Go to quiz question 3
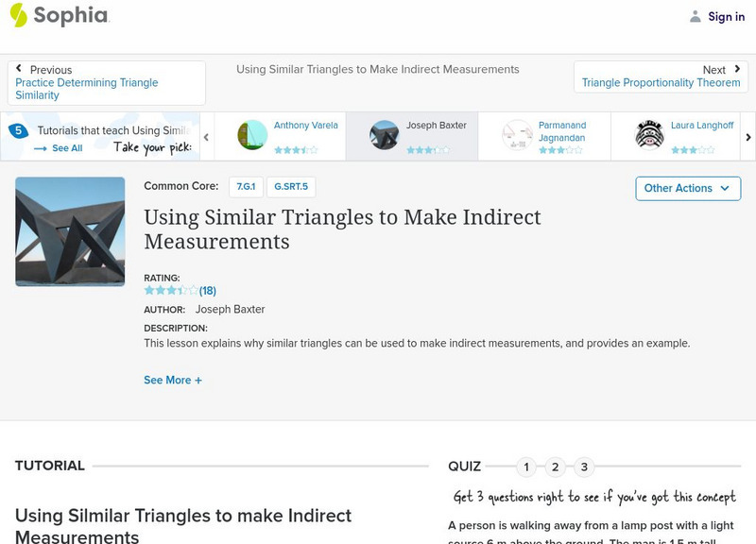Image resolution: width=756 pixels, height=544 pixels. (x=584, y=467)
